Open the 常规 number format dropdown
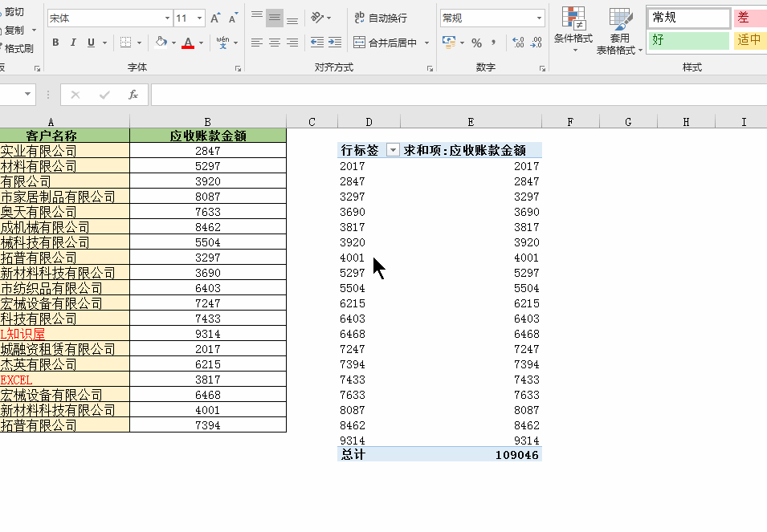 point(539,18)
